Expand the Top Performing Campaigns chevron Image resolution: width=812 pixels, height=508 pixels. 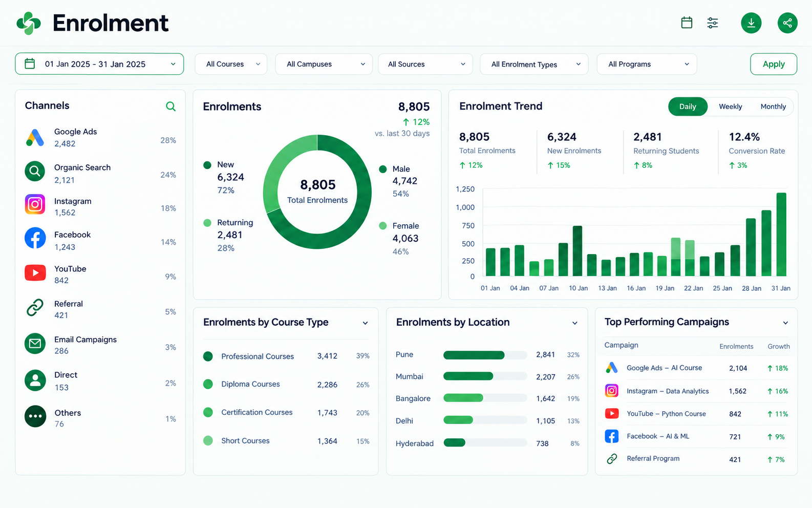pos(785,323)
